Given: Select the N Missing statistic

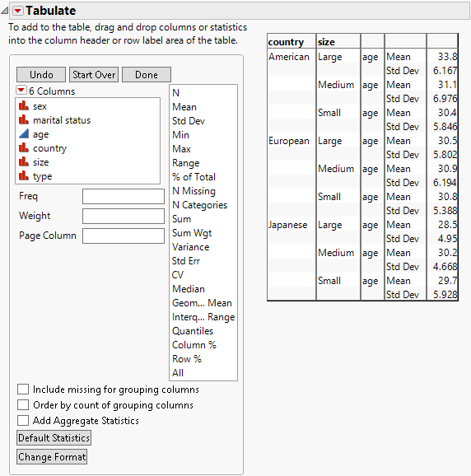Looking at the screenshot, I should pos(194,191).
